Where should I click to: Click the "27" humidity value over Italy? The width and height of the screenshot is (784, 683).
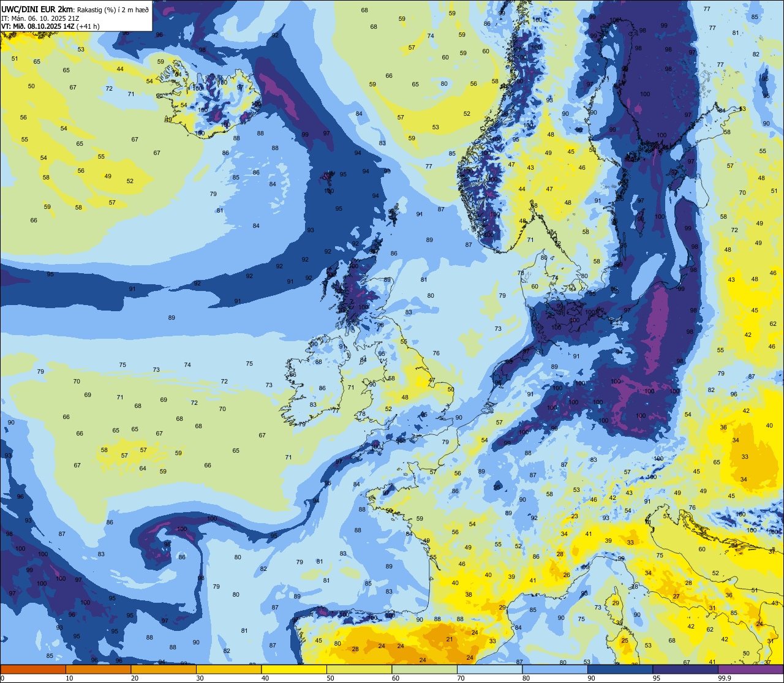676,596
